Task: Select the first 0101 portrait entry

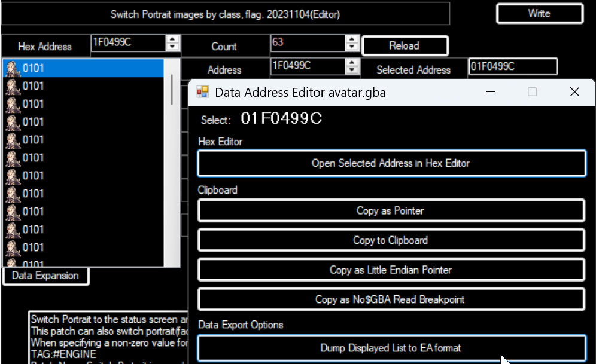Action: 84,68
